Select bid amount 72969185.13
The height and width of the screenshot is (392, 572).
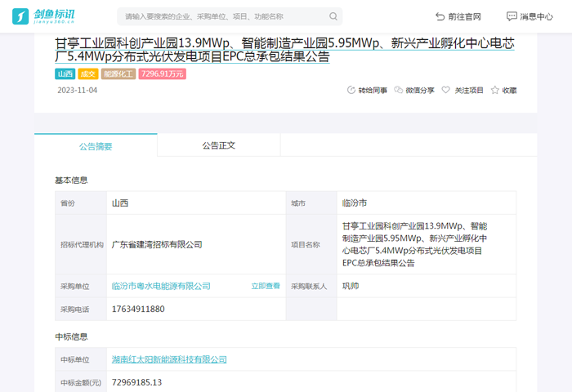click(x=136, y=382)
